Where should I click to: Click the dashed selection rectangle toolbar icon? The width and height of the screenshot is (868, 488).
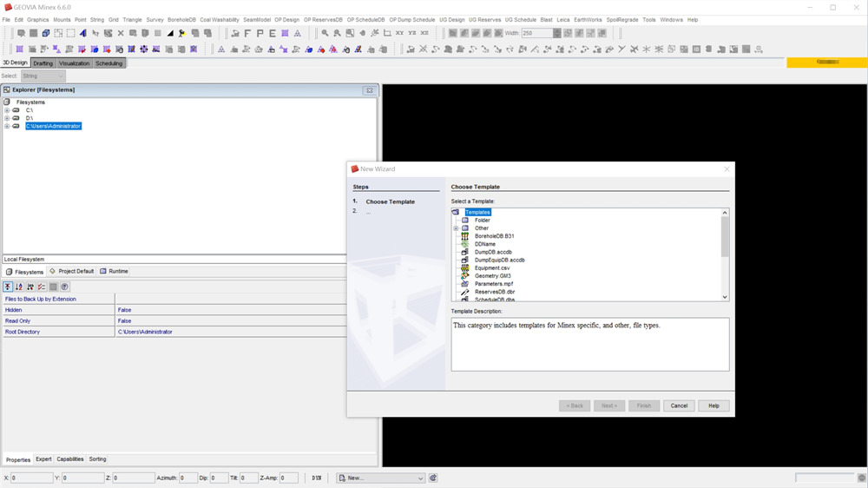pyautogui.click(x=71, y=33)
